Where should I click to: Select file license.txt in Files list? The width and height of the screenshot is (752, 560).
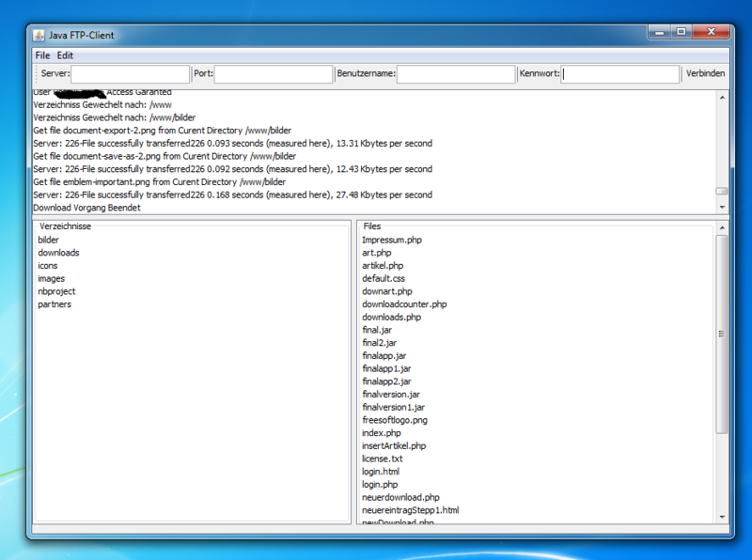tap(382, 459)
